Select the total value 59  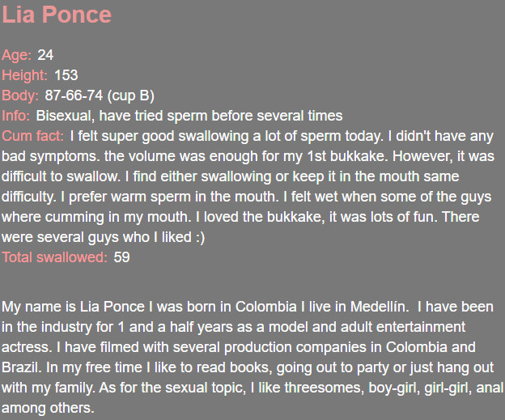point(122,257)
